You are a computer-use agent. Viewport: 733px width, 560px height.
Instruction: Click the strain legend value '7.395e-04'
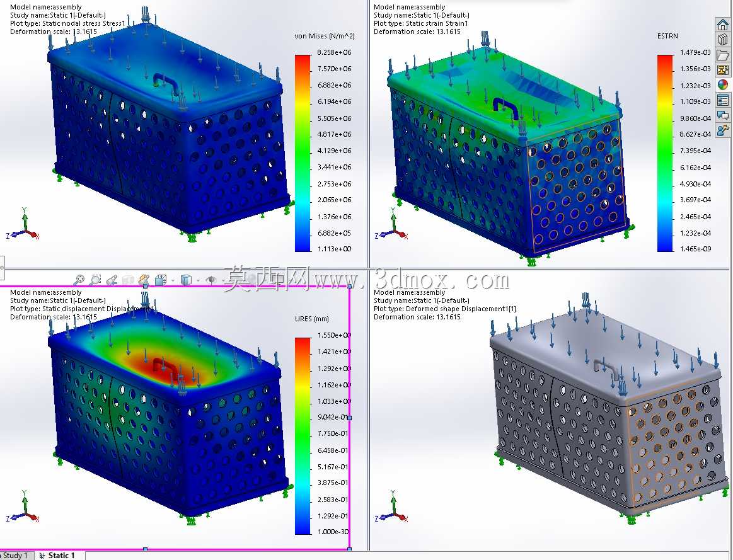(x=695, y=151)
